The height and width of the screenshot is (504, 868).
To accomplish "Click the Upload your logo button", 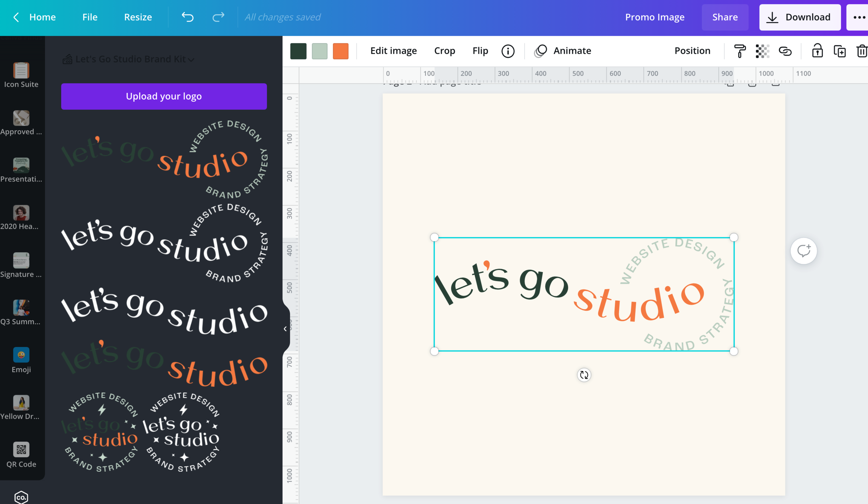I will pos(164,96).
